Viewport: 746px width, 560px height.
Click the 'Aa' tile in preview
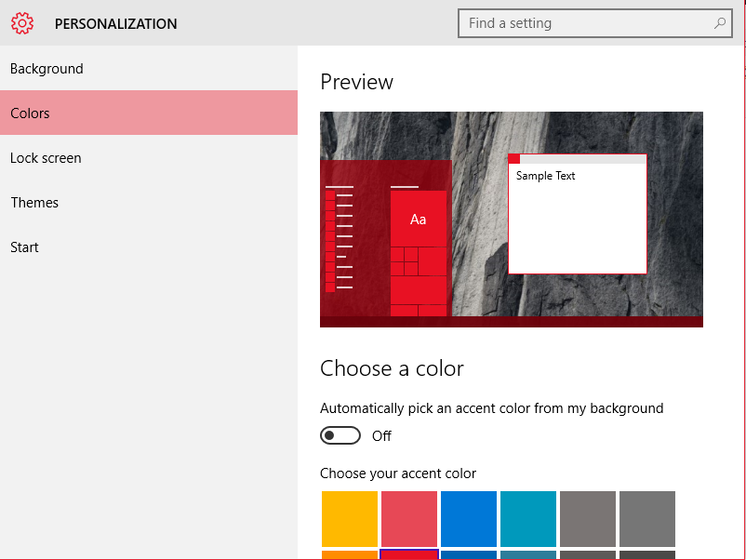click(x=418, y=219)
